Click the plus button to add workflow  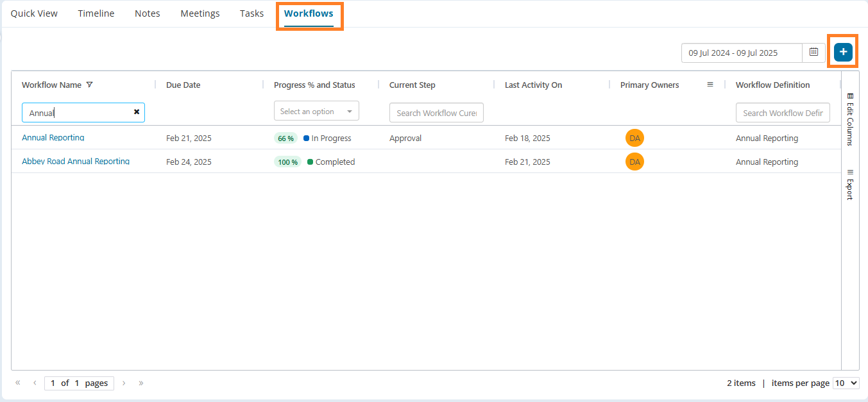point(843,52)
